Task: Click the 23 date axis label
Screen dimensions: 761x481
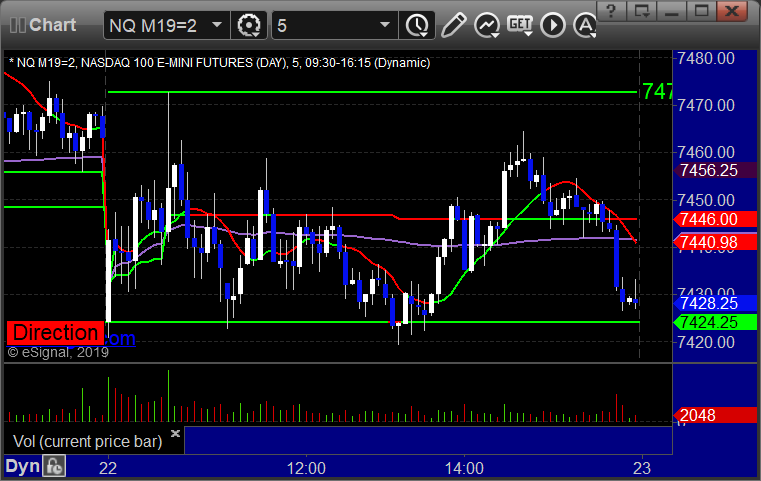Action: (642, 468)
